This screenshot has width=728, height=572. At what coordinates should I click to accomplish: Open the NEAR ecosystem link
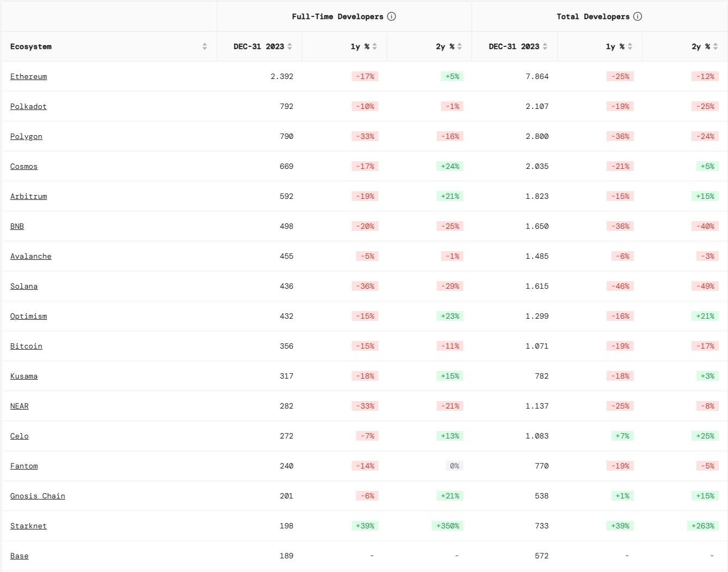pos(20,406)
